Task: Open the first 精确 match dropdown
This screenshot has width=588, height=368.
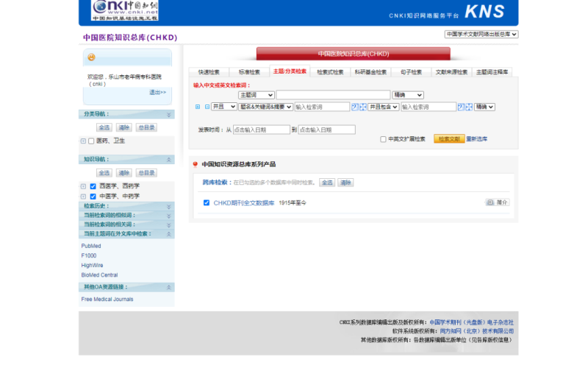Action: pyautogui.click(x=408, y=95)
